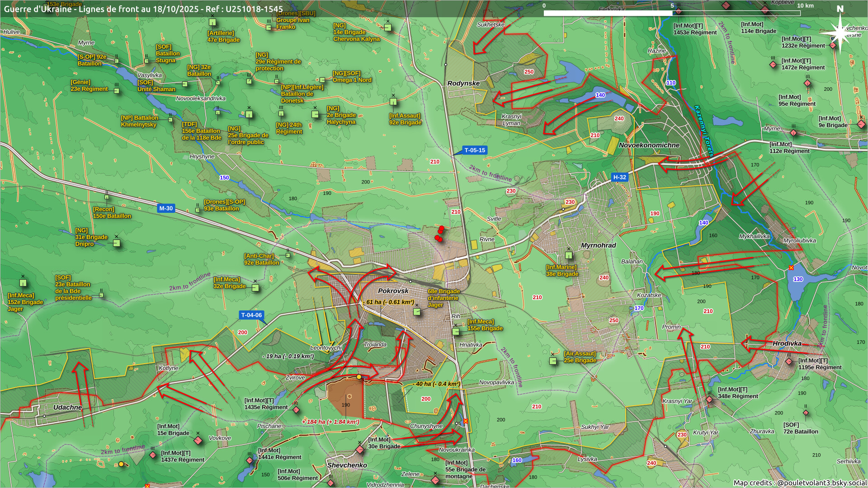The height and width of the screenshot is (488, 868).
Task: Click the Rodynske town label
Action: coord(463,83)
